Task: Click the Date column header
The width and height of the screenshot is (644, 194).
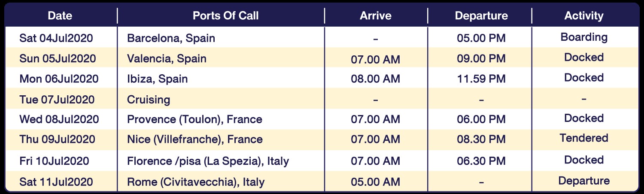Action: 60,16
